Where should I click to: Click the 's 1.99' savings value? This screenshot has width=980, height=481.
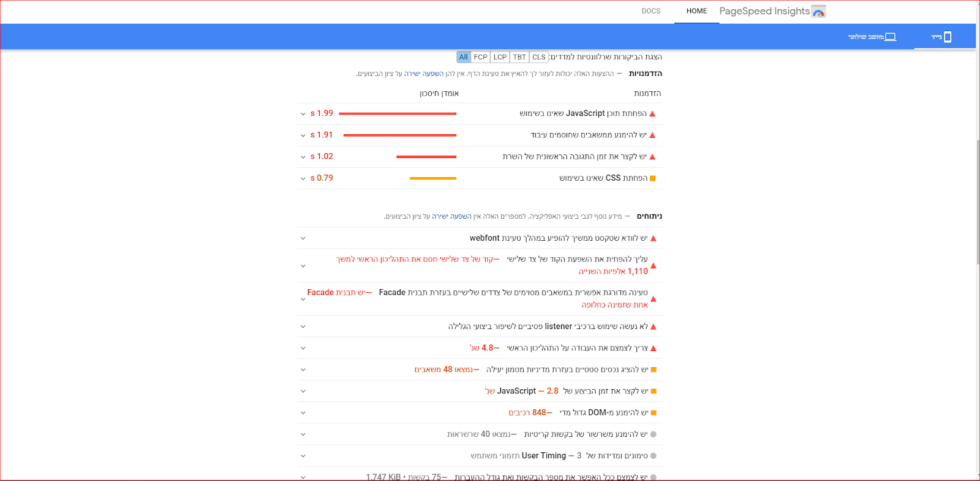(x=322, y=113)
